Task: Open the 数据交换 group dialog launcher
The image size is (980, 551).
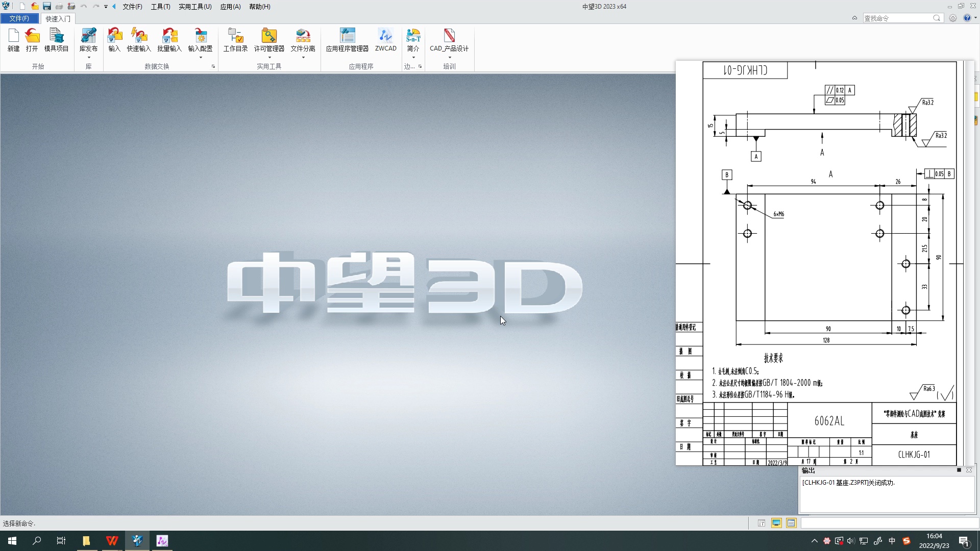Action: pyautogui.click(x=213, y=66)
